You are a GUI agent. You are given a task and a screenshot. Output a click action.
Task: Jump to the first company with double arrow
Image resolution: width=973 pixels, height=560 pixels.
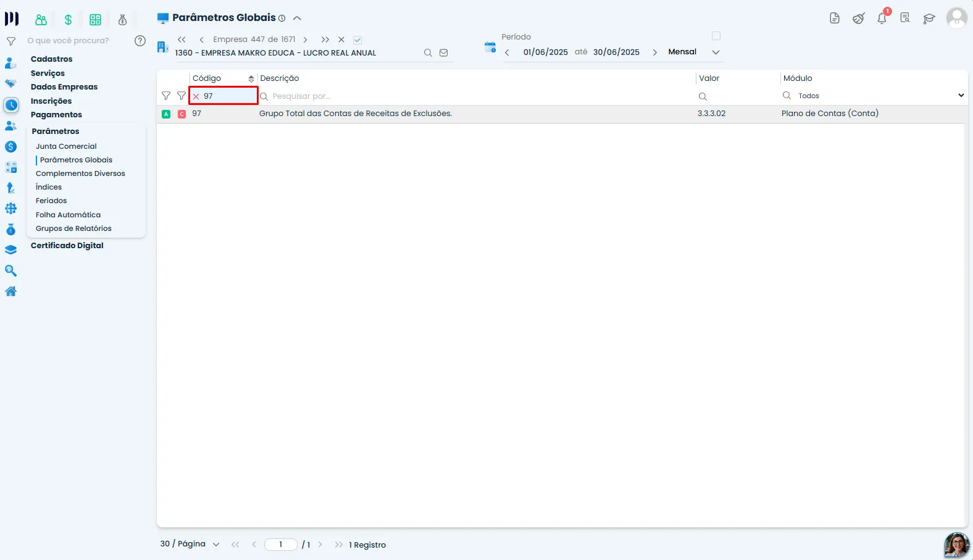[182, 40]
